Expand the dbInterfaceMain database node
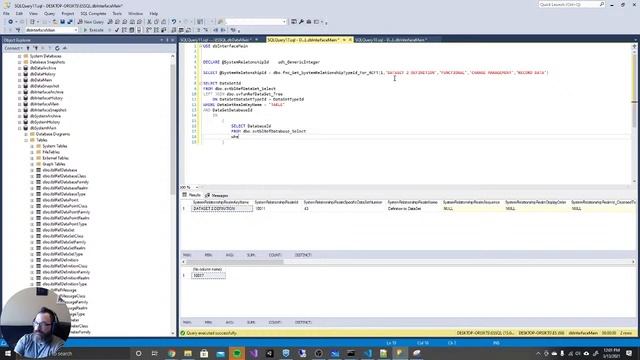 [x=20, y=104]
